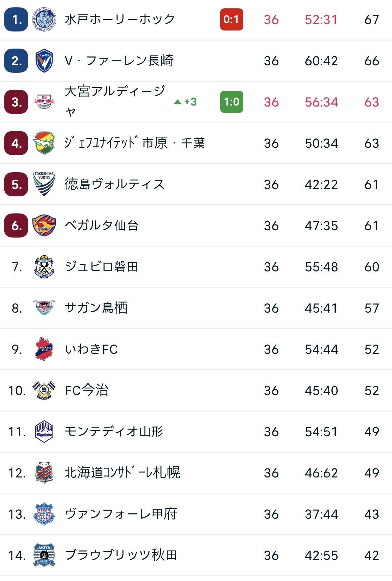Click the ヴァンフォーレ甲府 team name
The width and height of the screenshot is (392, 581).
[x=121, y=514]
